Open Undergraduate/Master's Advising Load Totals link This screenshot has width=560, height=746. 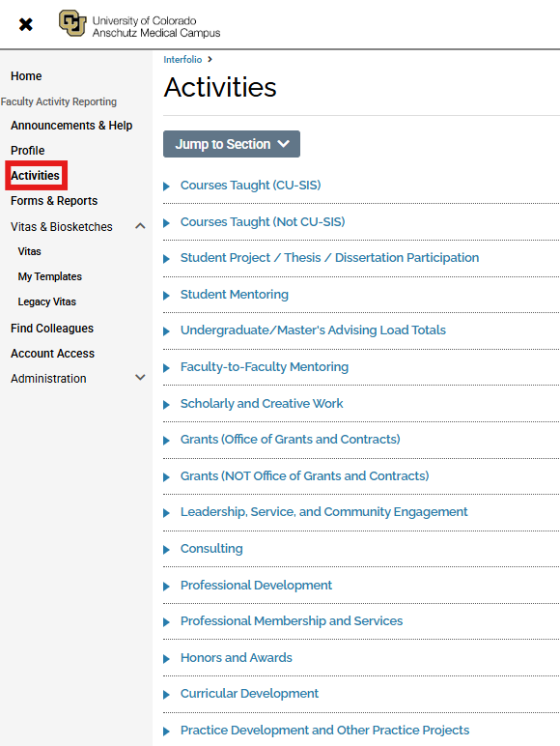(x=313, y=330)
